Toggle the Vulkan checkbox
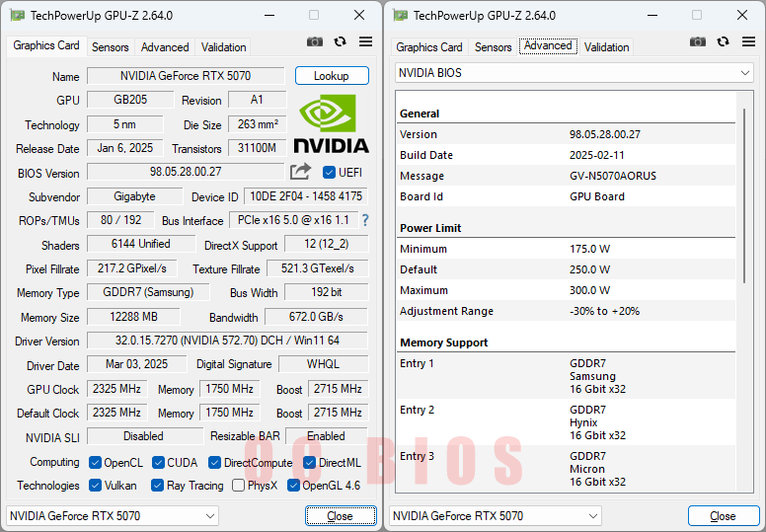Viewport: 766px width, 532px height. click(x=96, y=486)
